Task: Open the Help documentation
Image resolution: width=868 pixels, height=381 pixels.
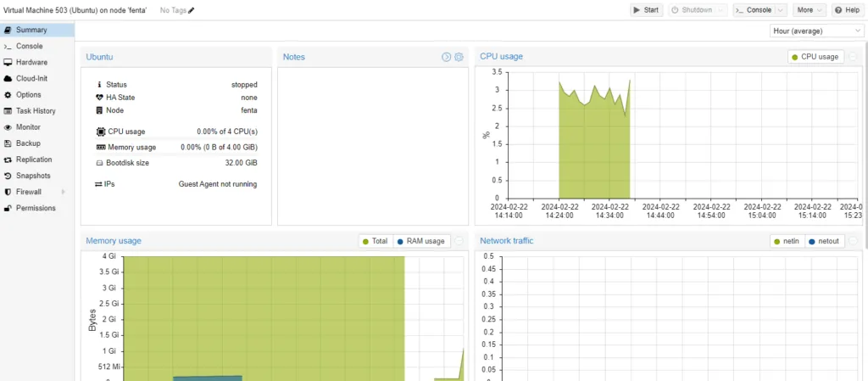Action: click(x=848, y=10)
